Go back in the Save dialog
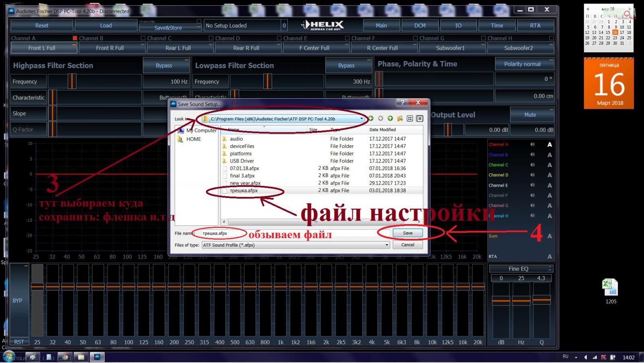644x363 pixels. [371, 119]
